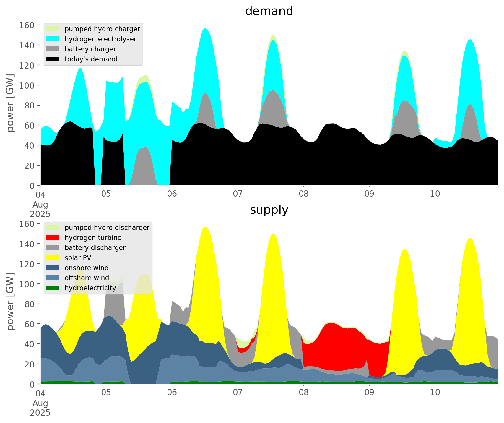504x423 pixels.
Task: Click the 'supply' chart title
Action: click(x=269, y=210)
